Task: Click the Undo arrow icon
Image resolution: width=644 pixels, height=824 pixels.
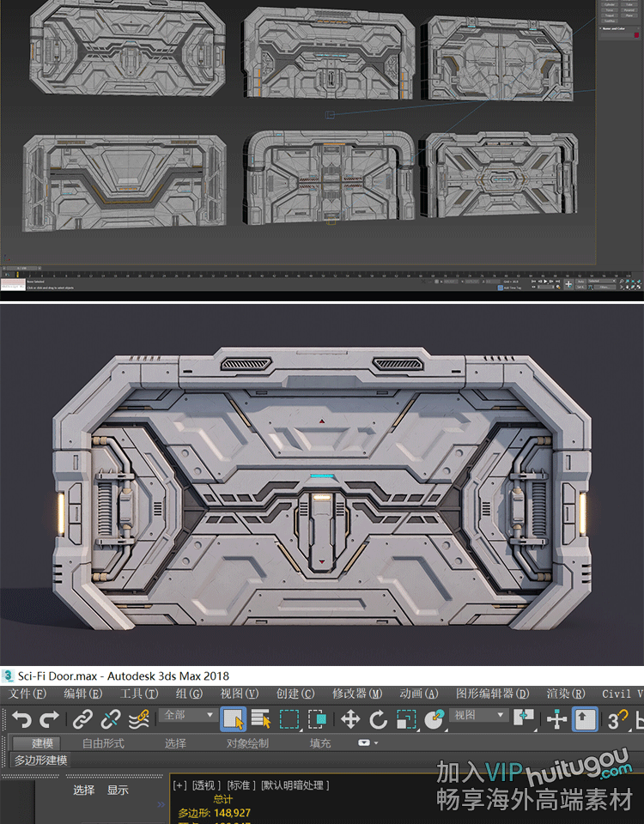Action: 21,719
